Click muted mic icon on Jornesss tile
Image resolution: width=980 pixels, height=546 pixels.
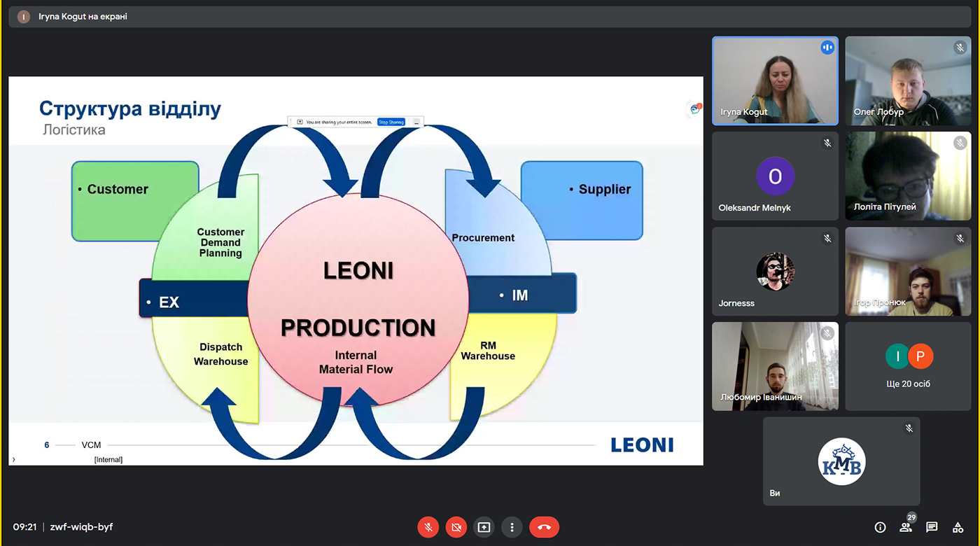coord(827,238)
